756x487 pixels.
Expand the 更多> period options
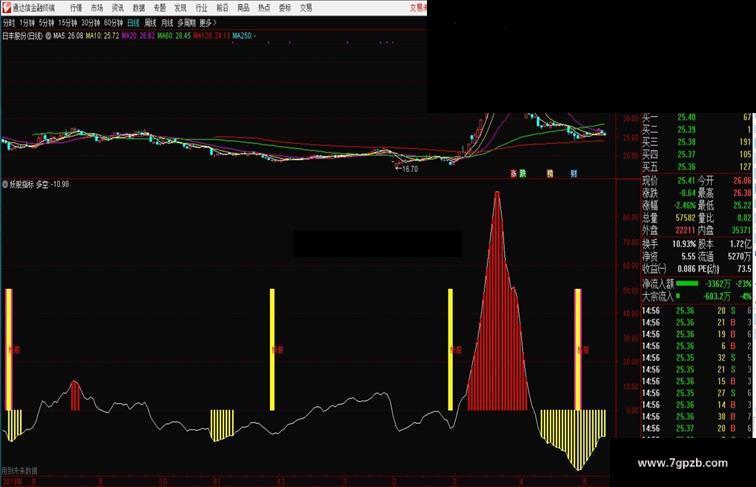(208, 23)
